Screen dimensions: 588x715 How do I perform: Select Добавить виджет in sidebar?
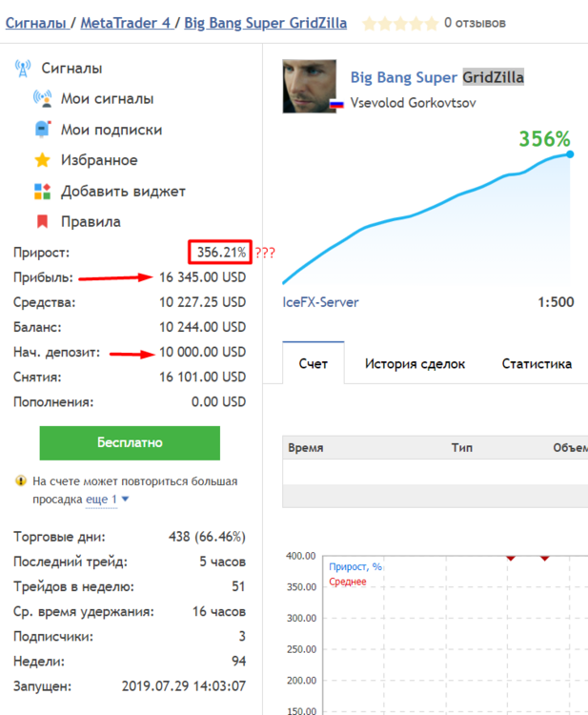tap(123, 191)
